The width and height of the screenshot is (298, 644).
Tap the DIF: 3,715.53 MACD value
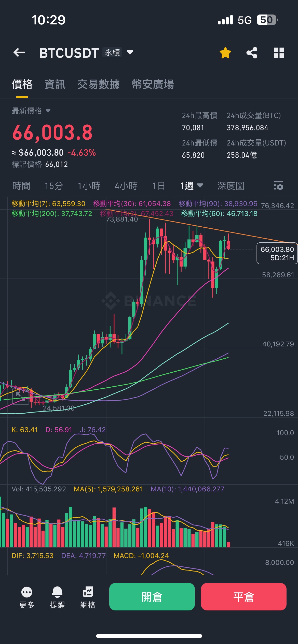pos(33,556)
